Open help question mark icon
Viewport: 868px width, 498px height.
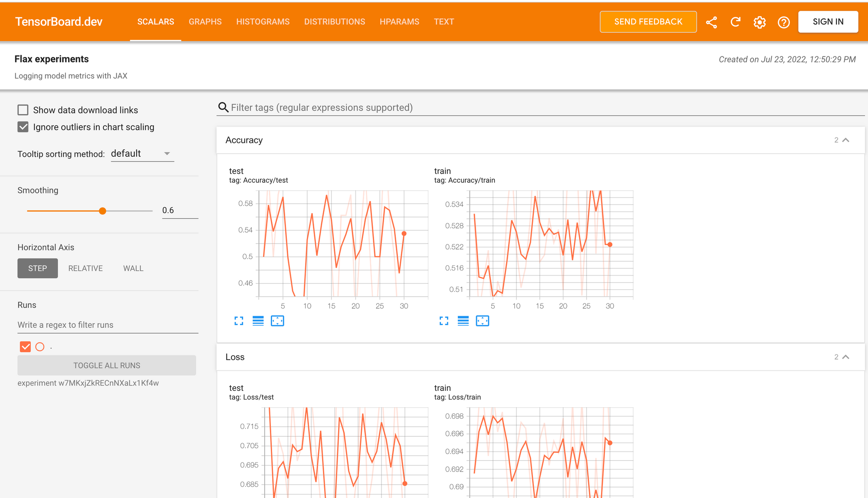point(784,22)
